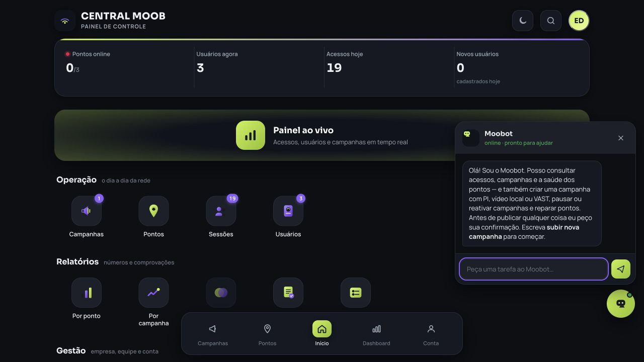
Task: Open the Pontos location pin shortcut
Action: click(153, 211)
